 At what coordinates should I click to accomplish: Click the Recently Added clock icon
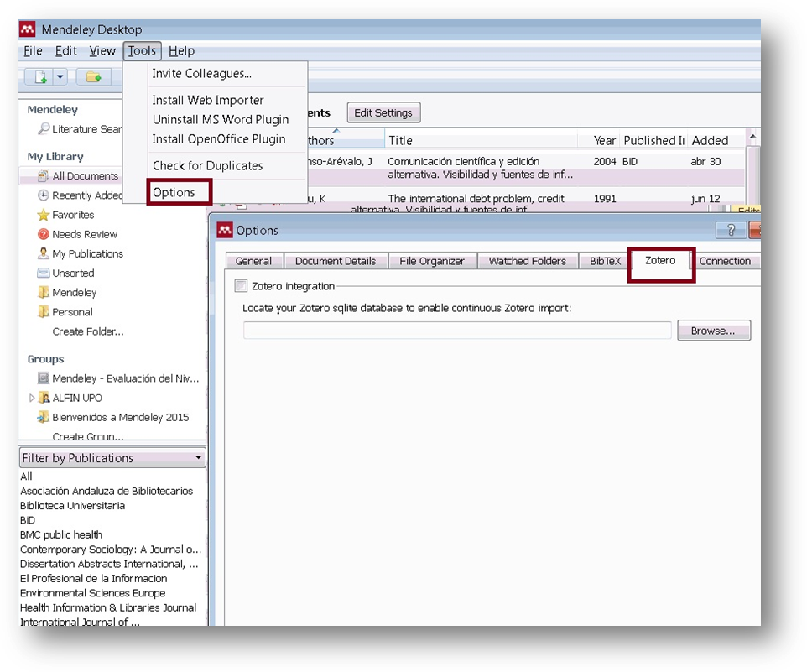click(44, 195)
